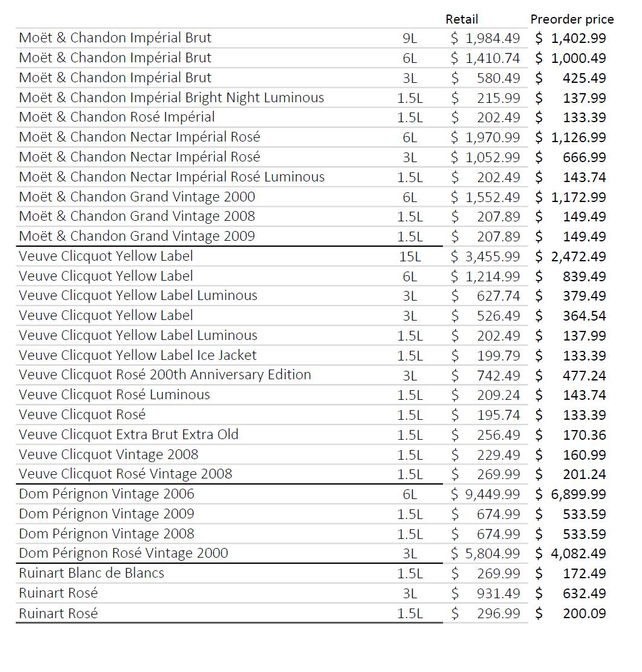Select the Dom Pérignon Rosé Vintage 2000 row

[123, 553]
